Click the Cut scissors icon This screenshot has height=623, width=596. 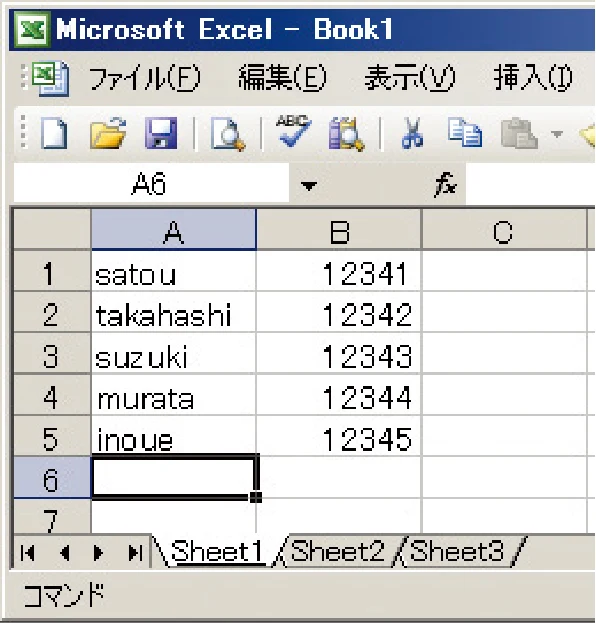[x=412, y=134]
